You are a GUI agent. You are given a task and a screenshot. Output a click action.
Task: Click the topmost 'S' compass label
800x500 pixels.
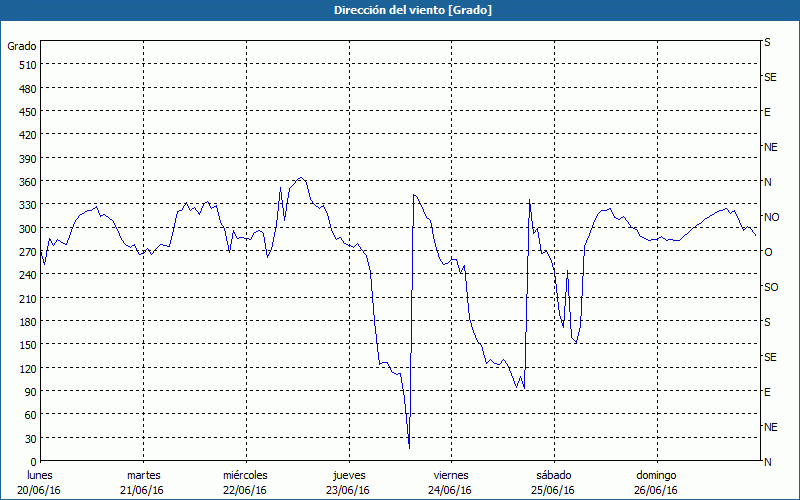pyautogui.click(x=767, y=42)
